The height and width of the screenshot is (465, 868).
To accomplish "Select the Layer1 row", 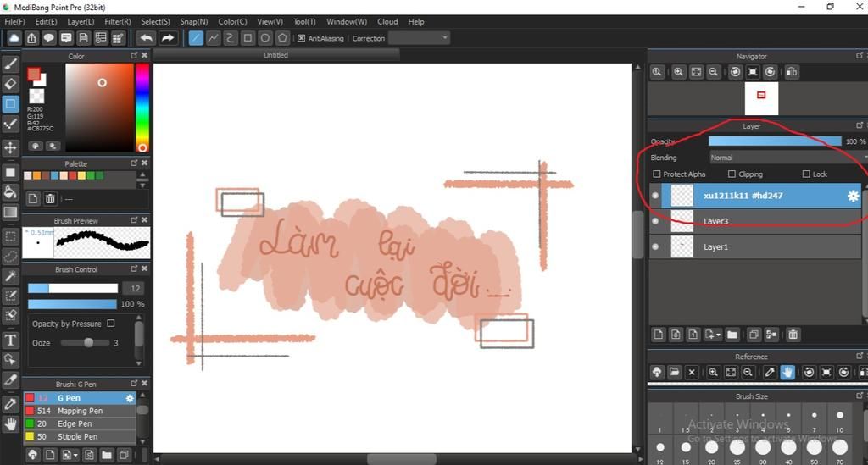I will pos(754,246).
